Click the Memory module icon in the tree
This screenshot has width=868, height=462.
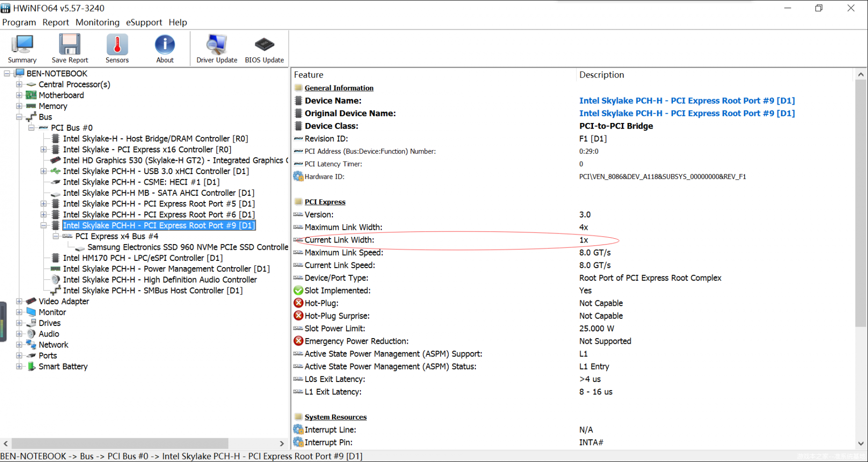click(31, 106)
